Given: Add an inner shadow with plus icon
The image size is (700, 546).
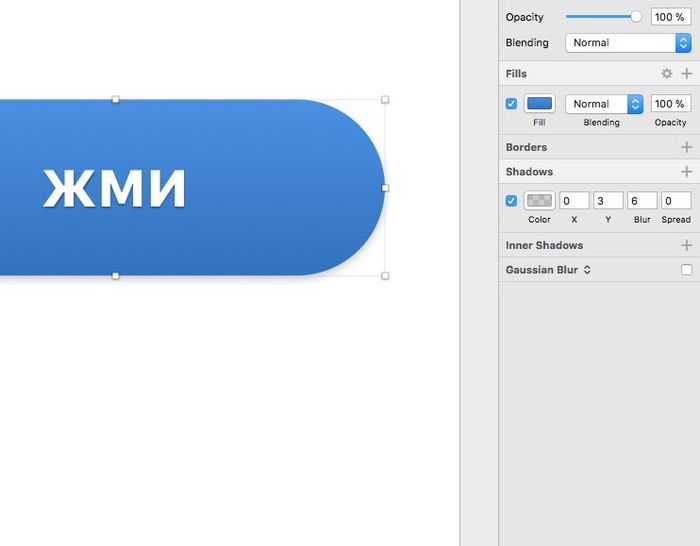Looking at the screenshot, I should pos(686,245).
